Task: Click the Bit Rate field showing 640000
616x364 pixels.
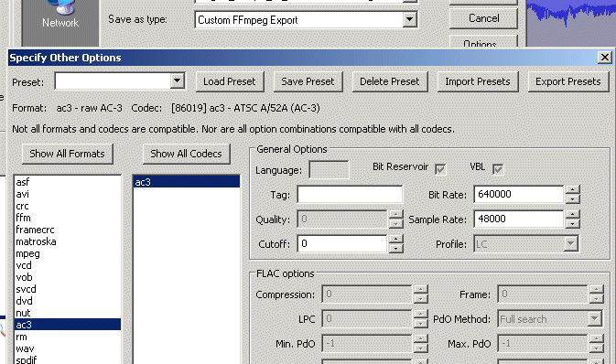Action: click(519, 195)
